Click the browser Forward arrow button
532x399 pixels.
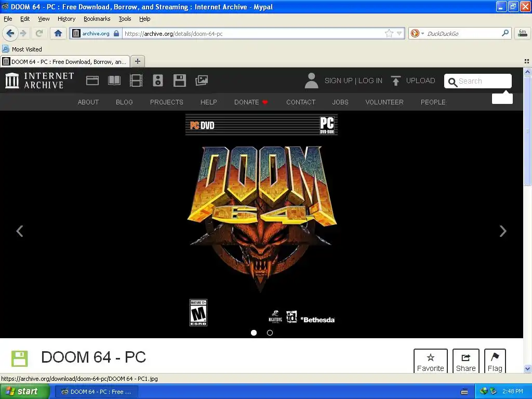point(23,33)
